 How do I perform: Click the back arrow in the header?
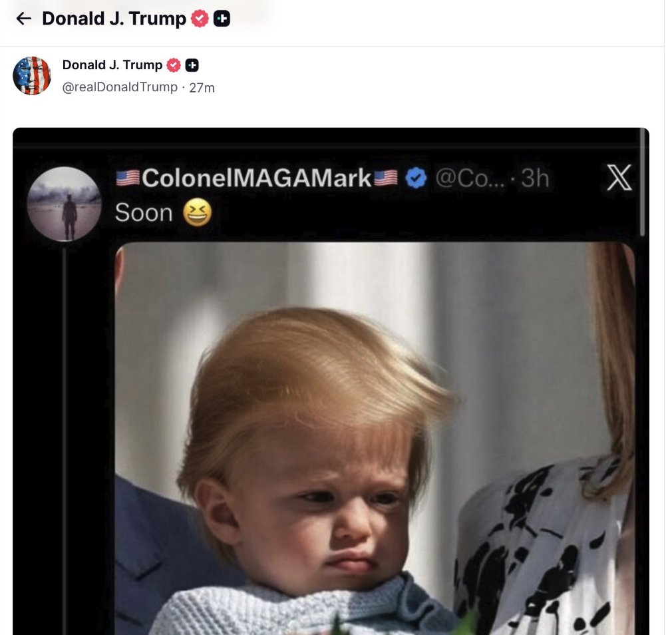23,19
